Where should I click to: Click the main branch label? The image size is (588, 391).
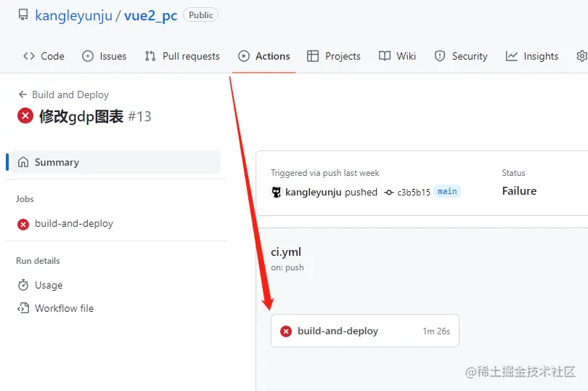coord(447,192)
